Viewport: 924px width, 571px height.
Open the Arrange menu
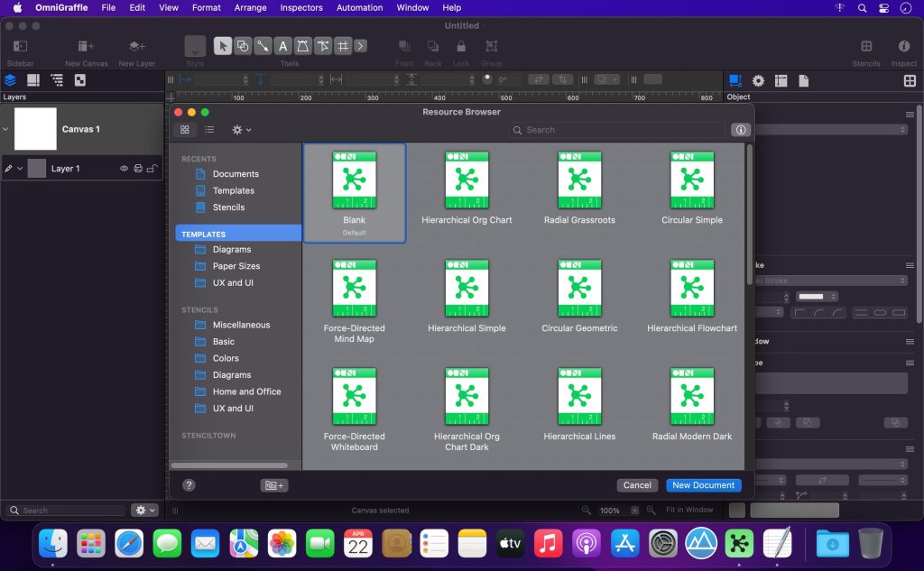(250, 7)
